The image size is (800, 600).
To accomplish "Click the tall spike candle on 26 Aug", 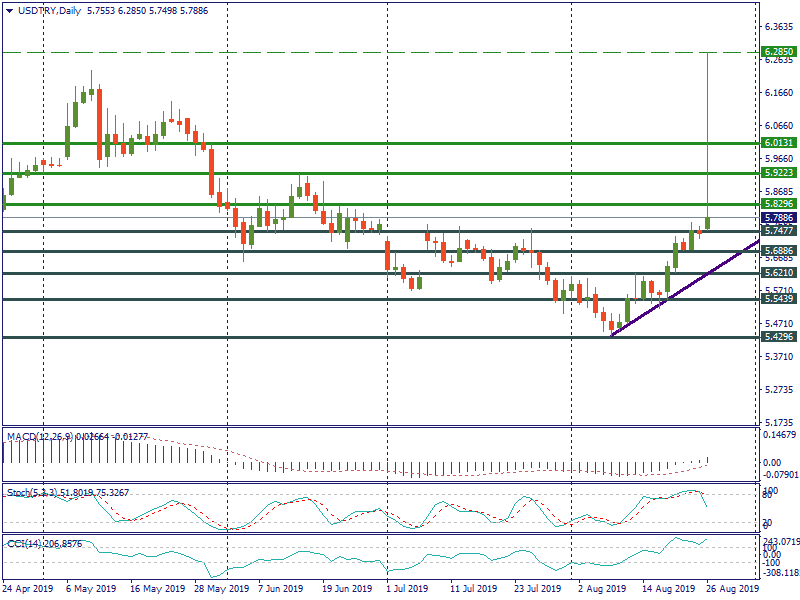I will (x=708, y=130).
